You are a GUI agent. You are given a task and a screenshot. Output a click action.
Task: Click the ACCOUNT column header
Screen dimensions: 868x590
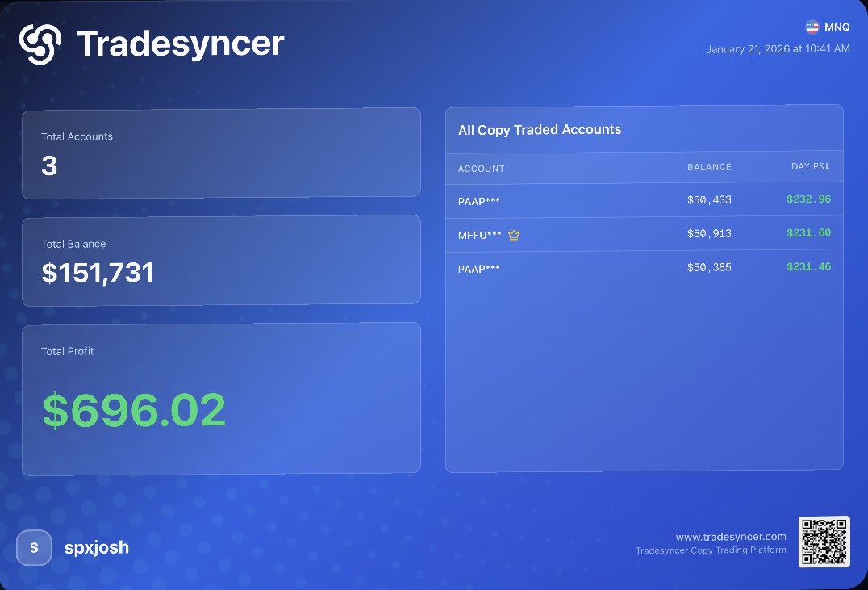[x=481, y=169]
